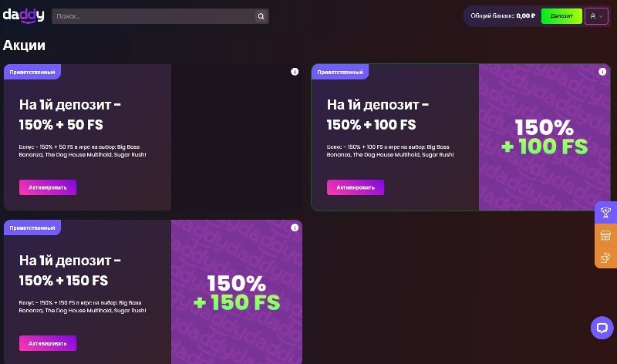Activate the 150% + 150 FS bonus
Viewport: 617px width, 364px height.
pos(48,343)
